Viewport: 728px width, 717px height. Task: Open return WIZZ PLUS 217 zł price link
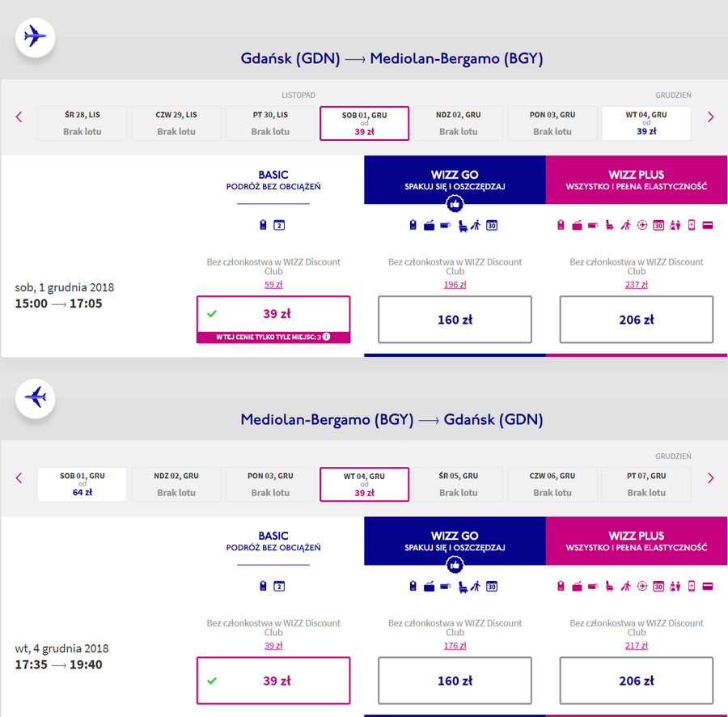pos(637,646)
